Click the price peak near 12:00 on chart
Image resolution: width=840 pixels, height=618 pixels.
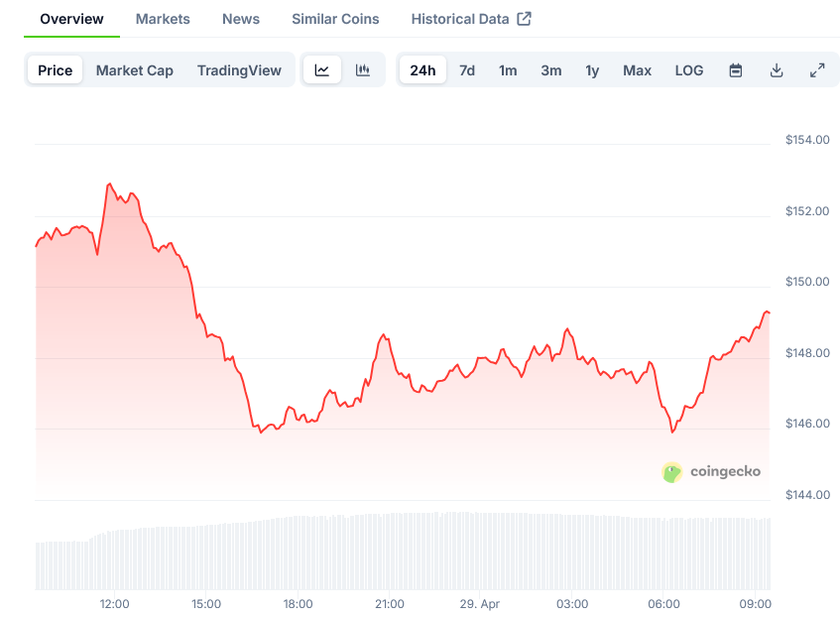tap(109, 185)
